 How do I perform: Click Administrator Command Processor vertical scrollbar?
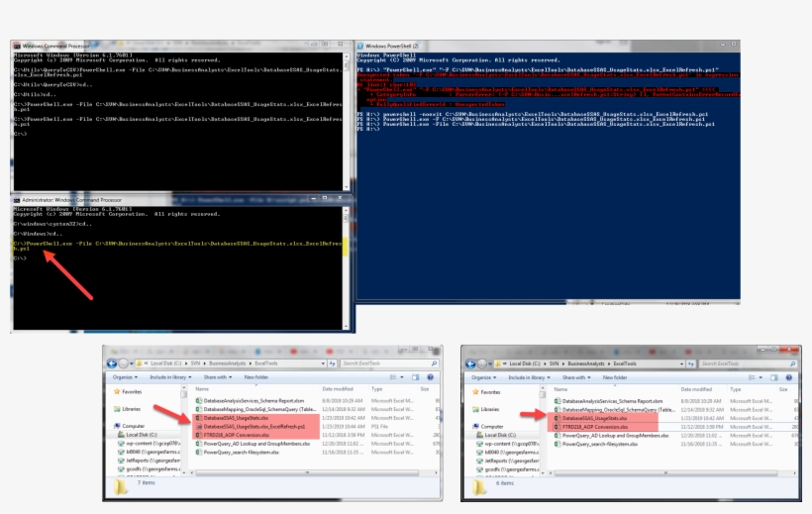(346, 267)
